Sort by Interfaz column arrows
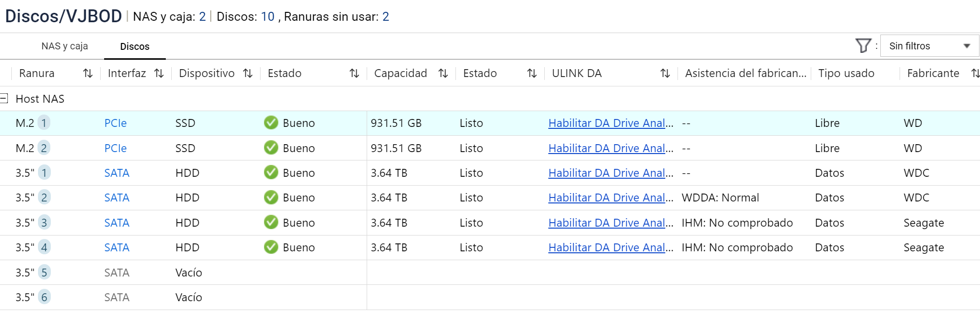The image size is (980, 316). pyautogui.click(x=159, y=74)
